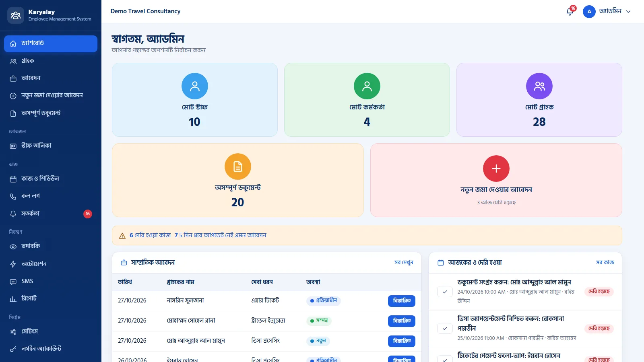Image resolution: width=644 pixels, height=362 pixels.
Task: Open স্টাফ তালিকা in the sidebar
Action: click(51, 146)
